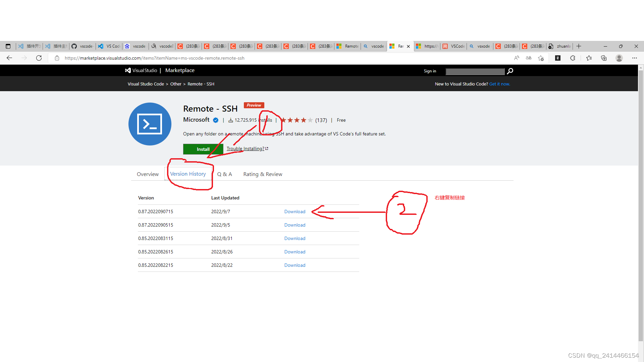The image size is (644, 362).
Task: Open the Favorites list icon
Action: point(589,58)
